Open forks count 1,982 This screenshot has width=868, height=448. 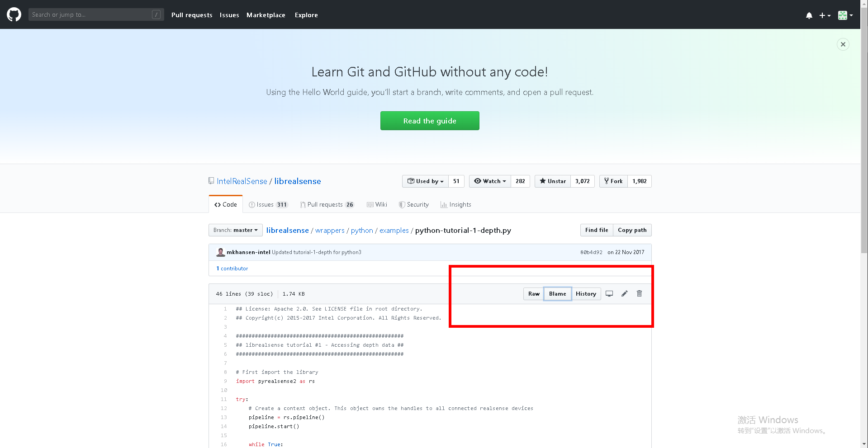pos(640,181)
